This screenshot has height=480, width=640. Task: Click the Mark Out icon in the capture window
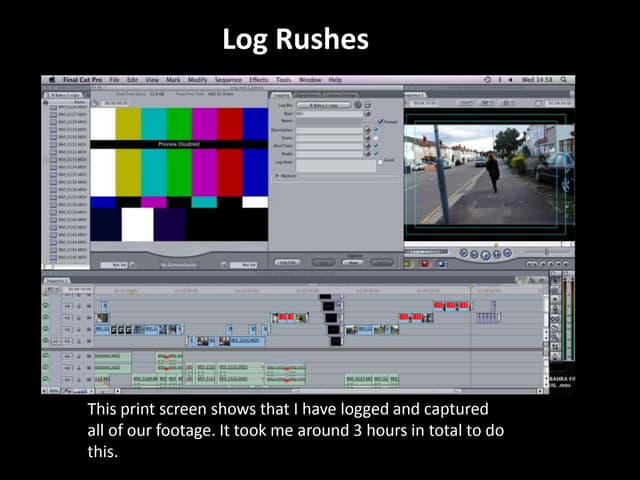pos(224,265)
